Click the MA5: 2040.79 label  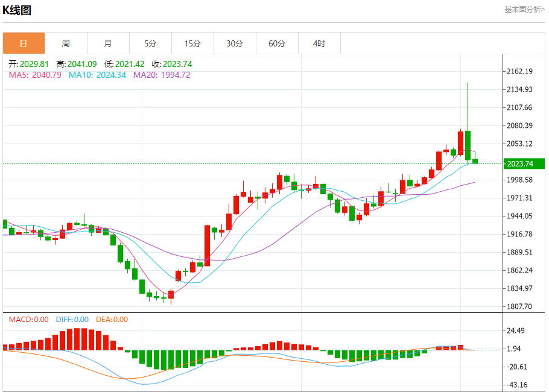(35, 75)
